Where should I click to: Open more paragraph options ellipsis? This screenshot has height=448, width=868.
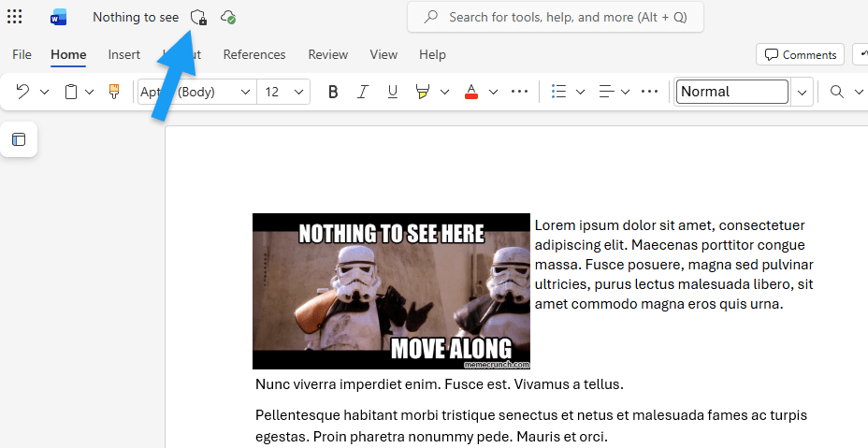[649, 92]
